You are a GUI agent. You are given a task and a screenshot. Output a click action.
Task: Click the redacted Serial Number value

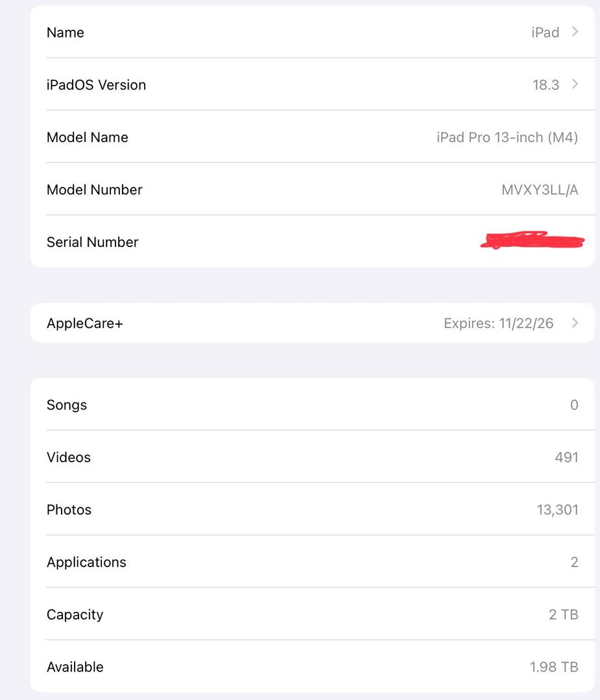(x=532, y=241)
